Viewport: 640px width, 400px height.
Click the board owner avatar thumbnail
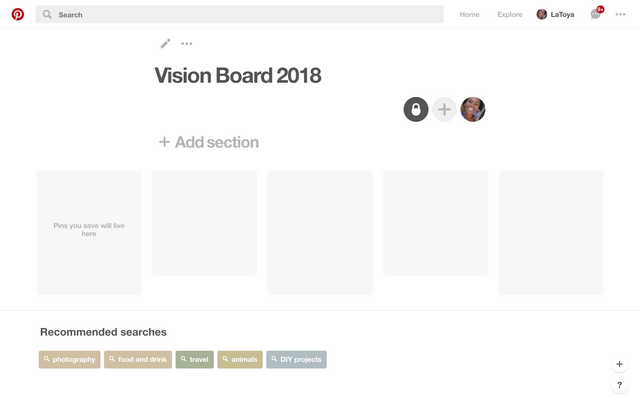click(473, 109)
